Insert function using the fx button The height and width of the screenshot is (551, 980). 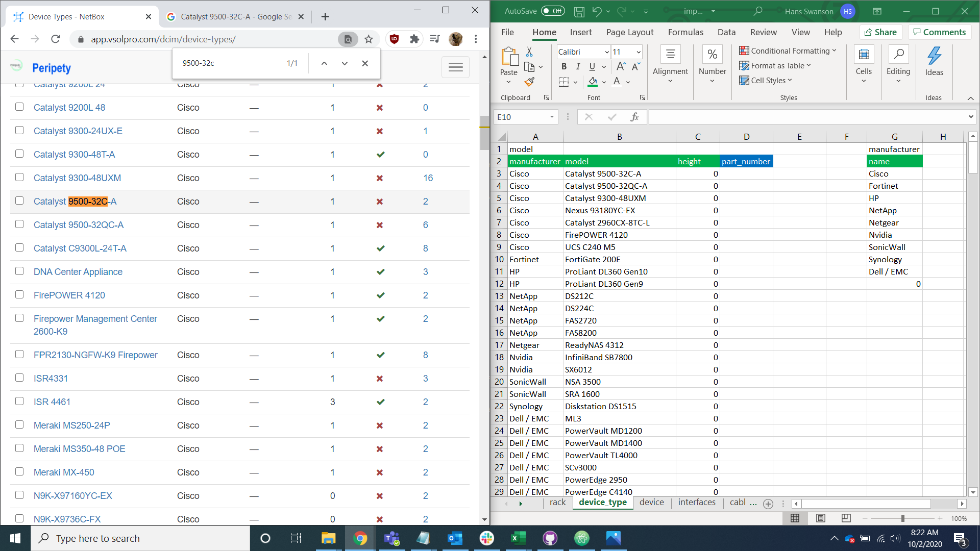click(x=634, y=117)
